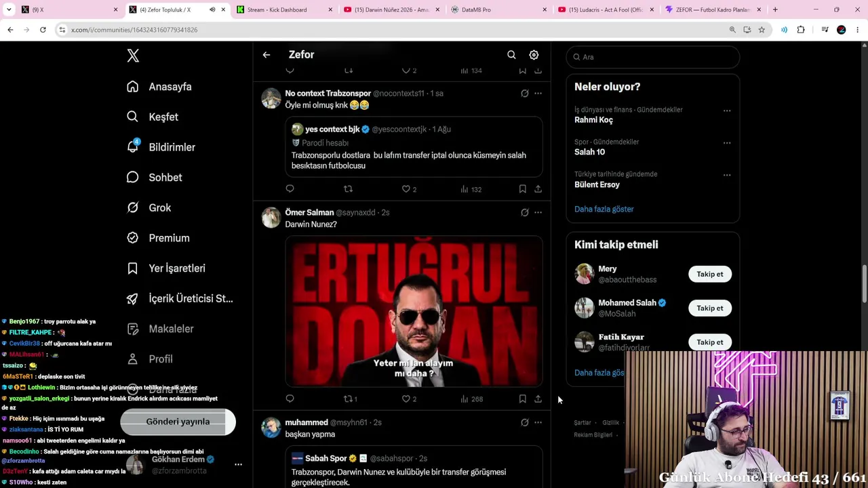Mute audio on the Zefor Topluluk tab
This screenshot has height=488, width=868.
pos(212,9)
